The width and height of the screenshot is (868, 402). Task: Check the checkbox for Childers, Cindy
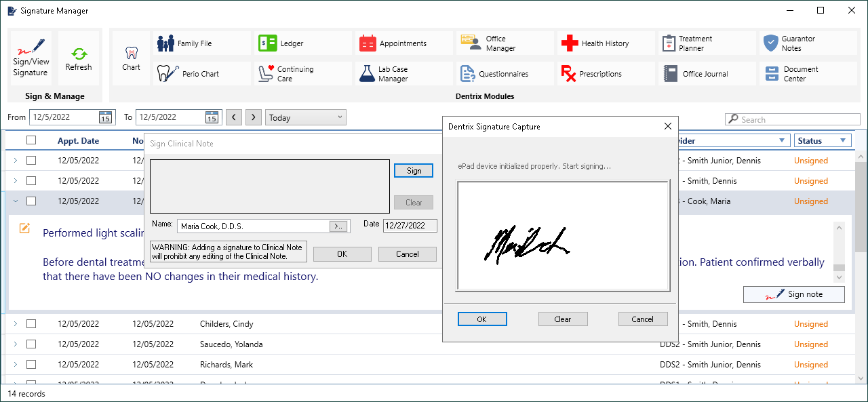[x=31, y=323]
